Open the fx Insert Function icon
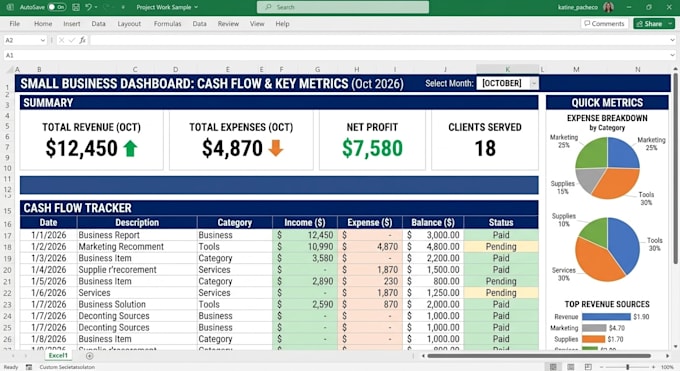 pos(82,40)
